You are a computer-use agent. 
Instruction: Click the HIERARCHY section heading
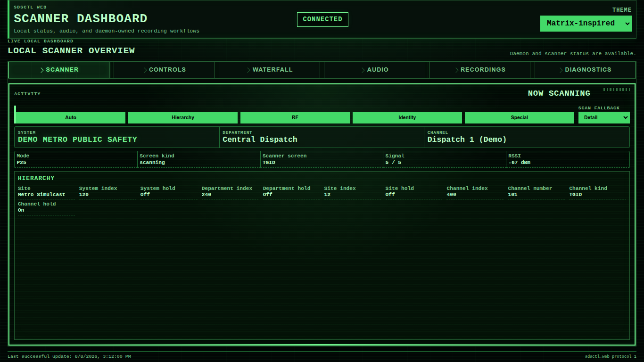[36, 178]
